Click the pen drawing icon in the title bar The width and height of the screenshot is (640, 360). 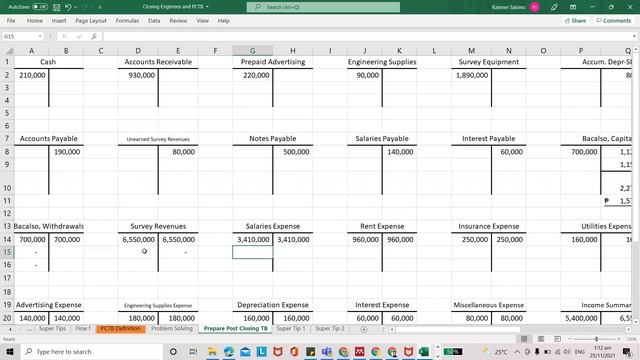pos(554,7)
